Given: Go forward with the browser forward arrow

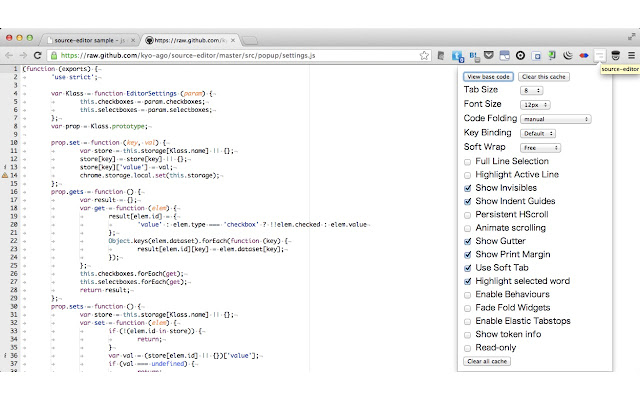Looking at the screenshot, I should 23,56.
